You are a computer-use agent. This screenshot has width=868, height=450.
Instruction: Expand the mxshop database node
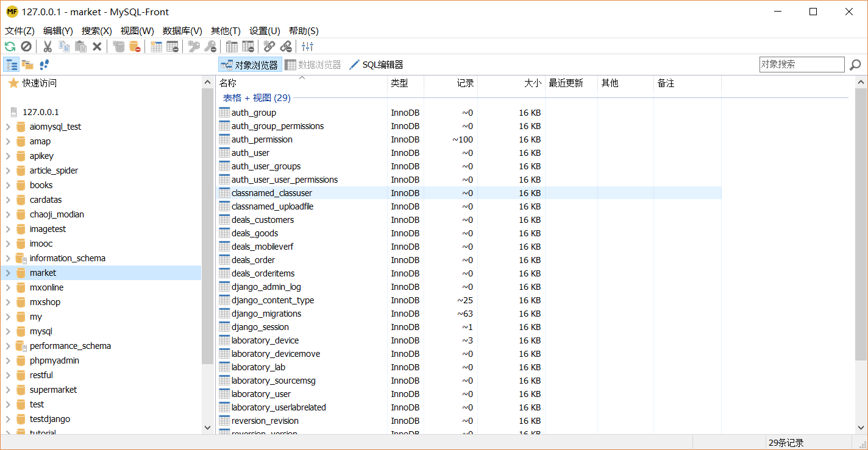click(8, 302)
